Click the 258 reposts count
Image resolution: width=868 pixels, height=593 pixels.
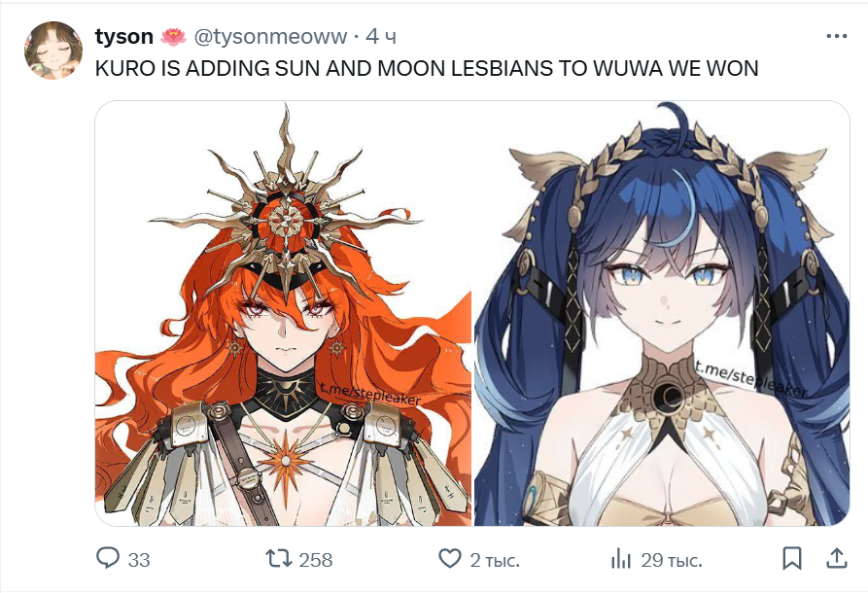(x=316, y=560)
